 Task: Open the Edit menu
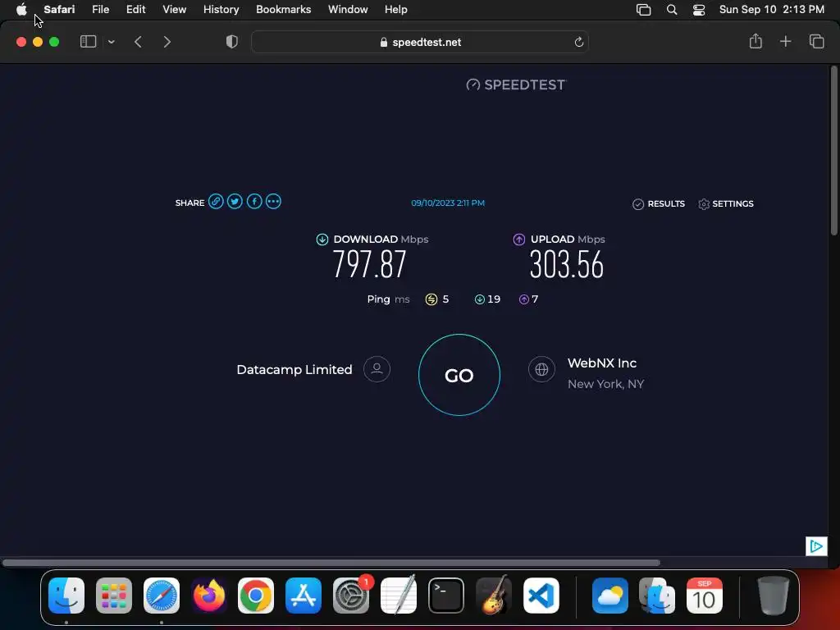pos(135,9)
